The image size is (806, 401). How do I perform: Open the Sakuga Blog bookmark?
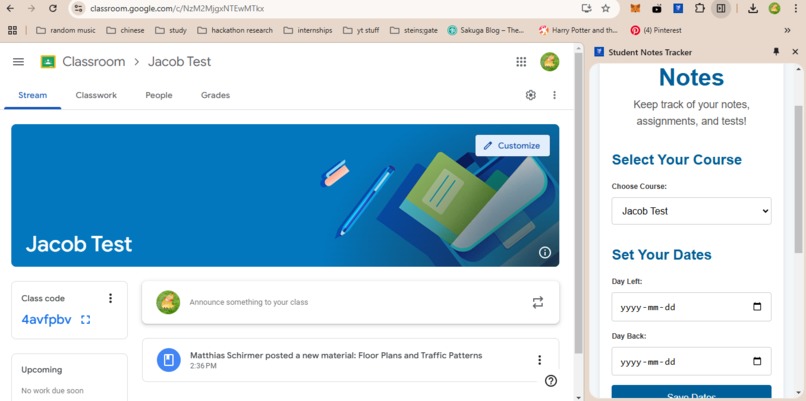point(486,30)
